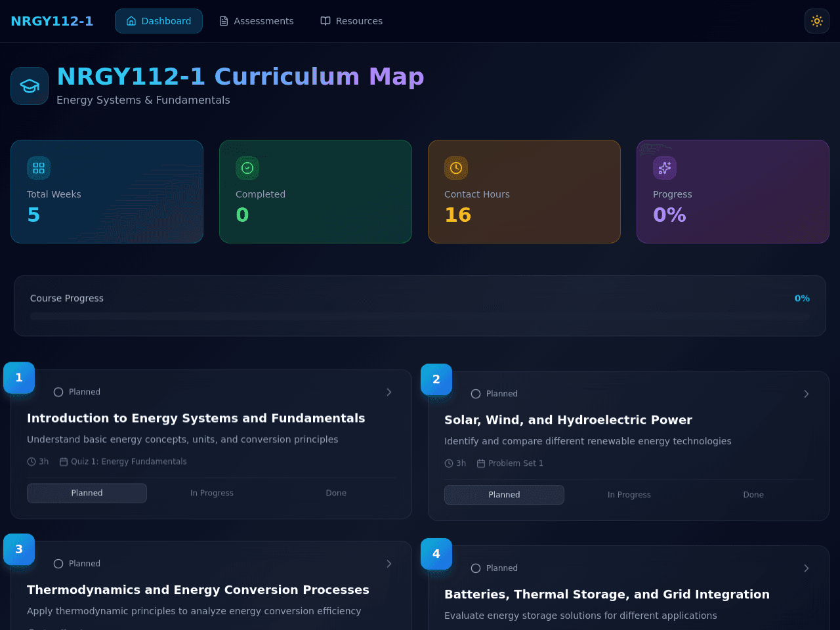Open Batteries, Thermal Storage, and Grid Integration title

[x=607, y=595]
